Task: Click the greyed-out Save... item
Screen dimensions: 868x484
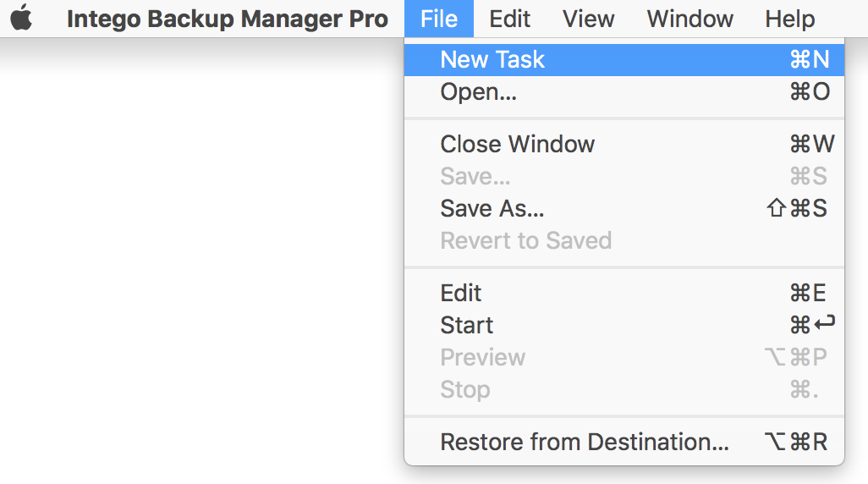Action: click(x=624, y=176)
